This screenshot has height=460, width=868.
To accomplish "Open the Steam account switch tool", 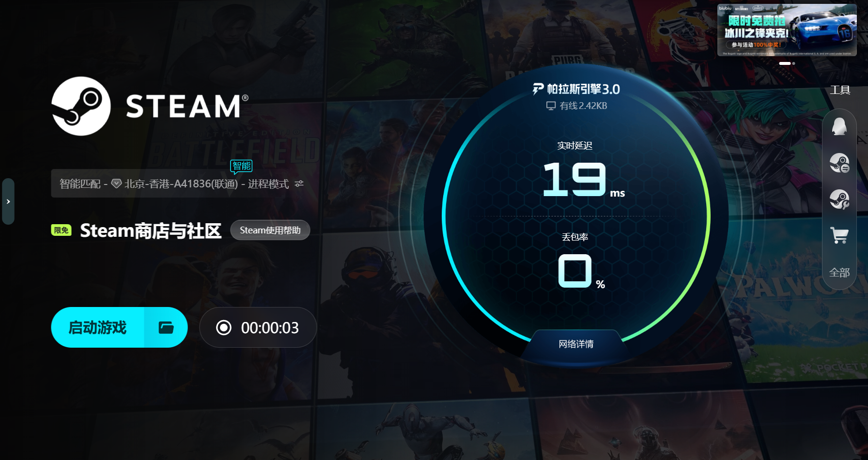I will tap(839, 163).
